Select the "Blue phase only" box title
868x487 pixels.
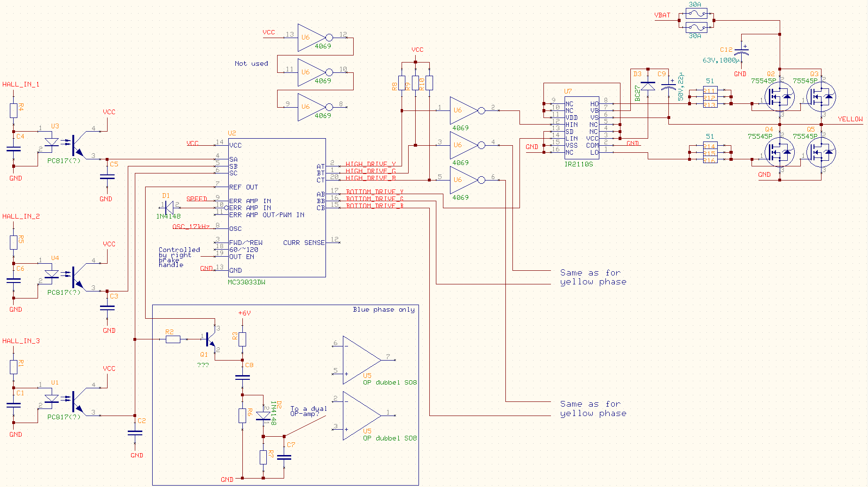[x=383, y=310]
